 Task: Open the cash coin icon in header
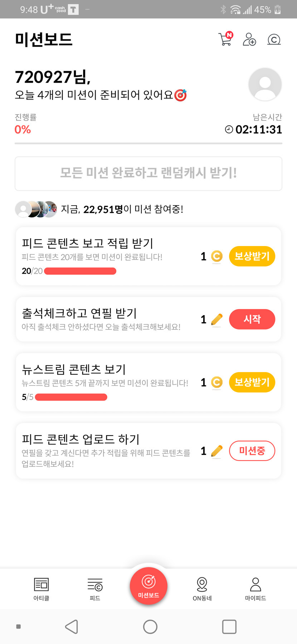pyautogui.click(x=274, y=39)
